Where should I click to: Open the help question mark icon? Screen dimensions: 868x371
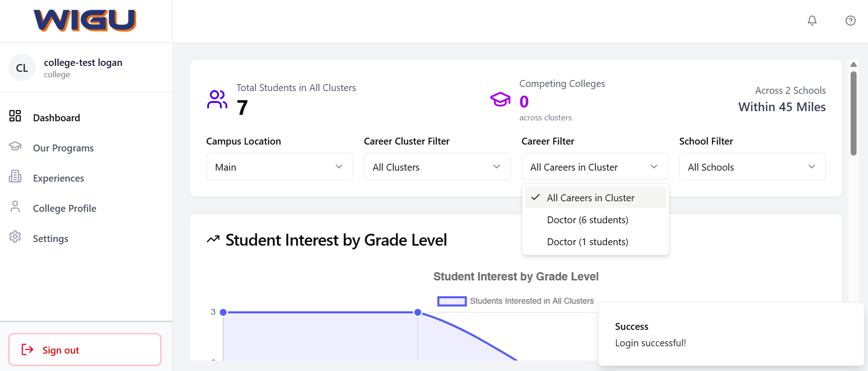pyautogui.click(x=850, y=21)
